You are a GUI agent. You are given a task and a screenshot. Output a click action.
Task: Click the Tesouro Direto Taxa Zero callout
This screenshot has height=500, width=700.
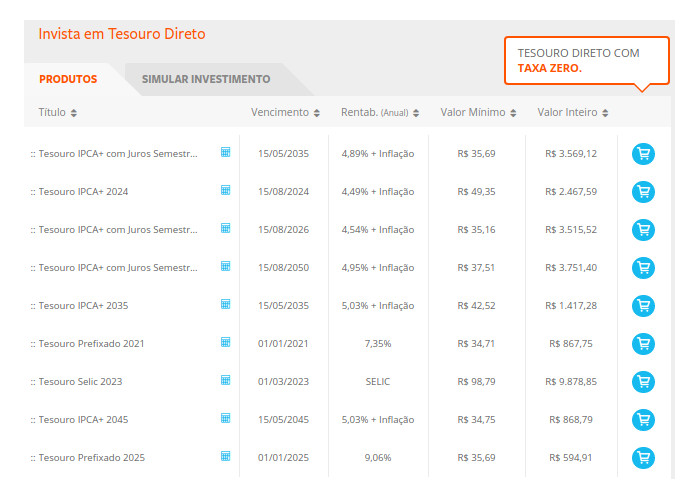[x=586, y=61]
